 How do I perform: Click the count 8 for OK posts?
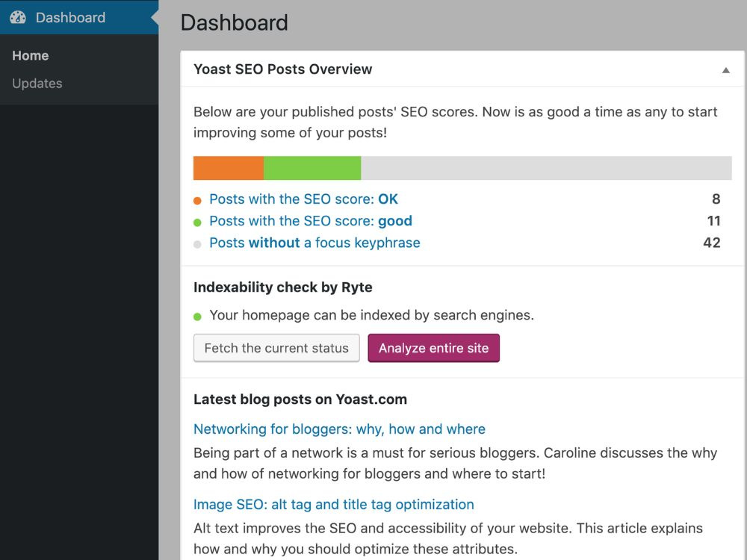click(716, 199)
